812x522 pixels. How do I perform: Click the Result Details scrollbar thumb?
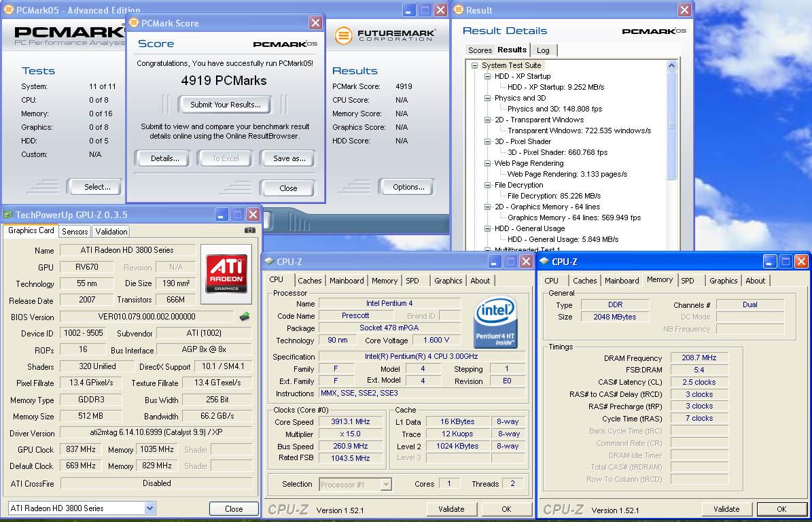point(671,126)
